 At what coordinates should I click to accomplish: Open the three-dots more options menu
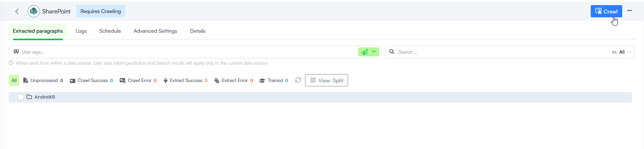(629, 11)
